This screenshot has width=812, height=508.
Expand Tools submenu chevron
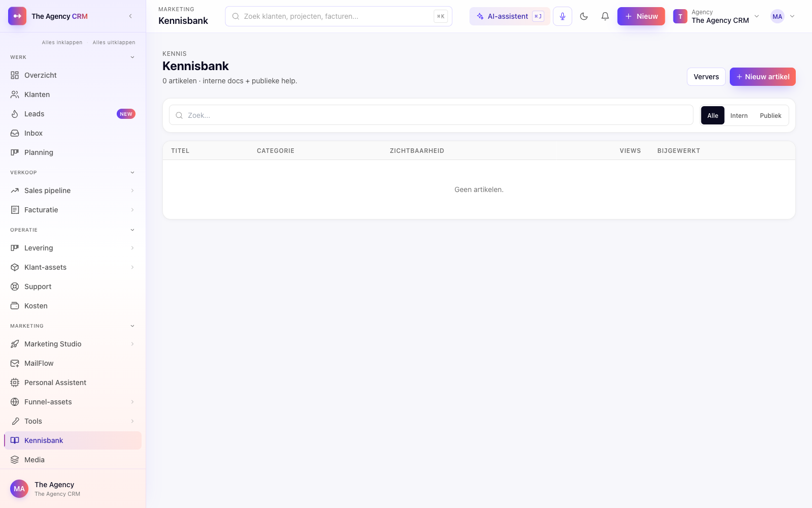(x=132, y=421)
